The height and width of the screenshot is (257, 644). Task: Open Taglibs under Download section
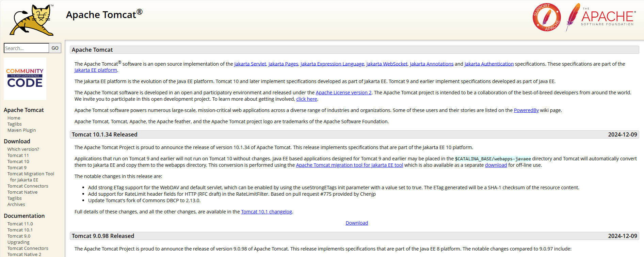(x=15, y=198)
